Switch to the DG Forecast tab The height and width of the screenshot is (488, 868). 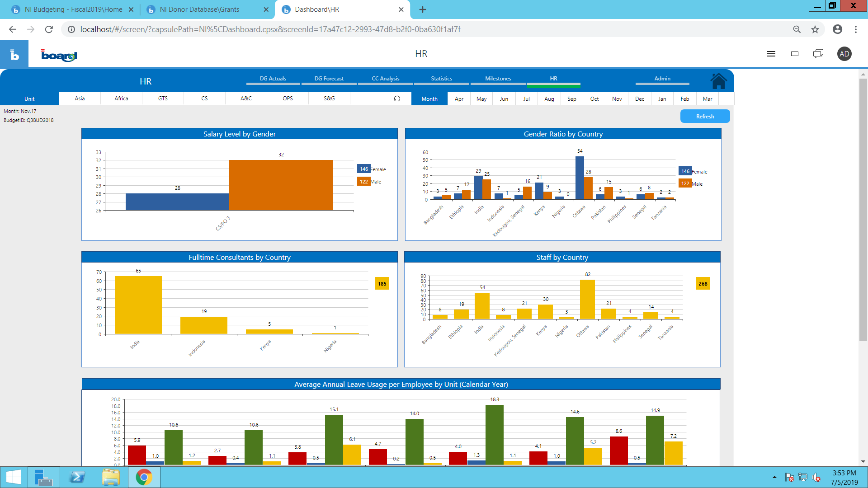pos(329,79)
